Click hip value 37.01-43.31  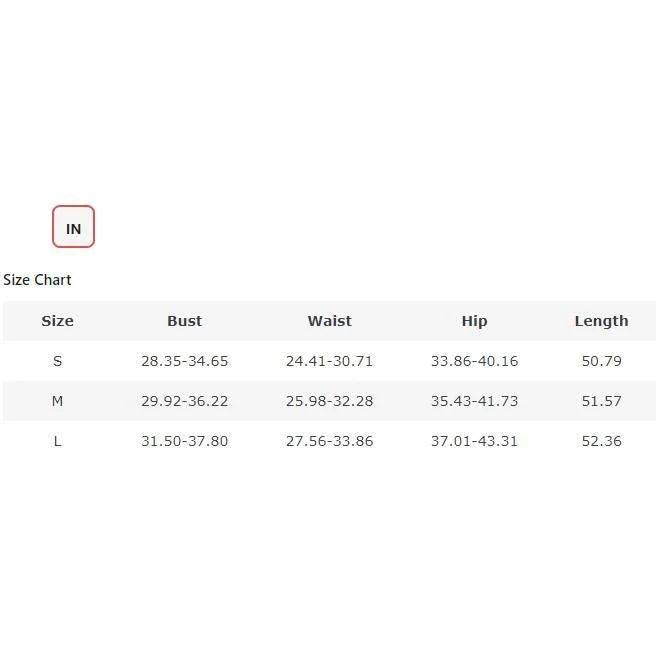click(474, 441)
